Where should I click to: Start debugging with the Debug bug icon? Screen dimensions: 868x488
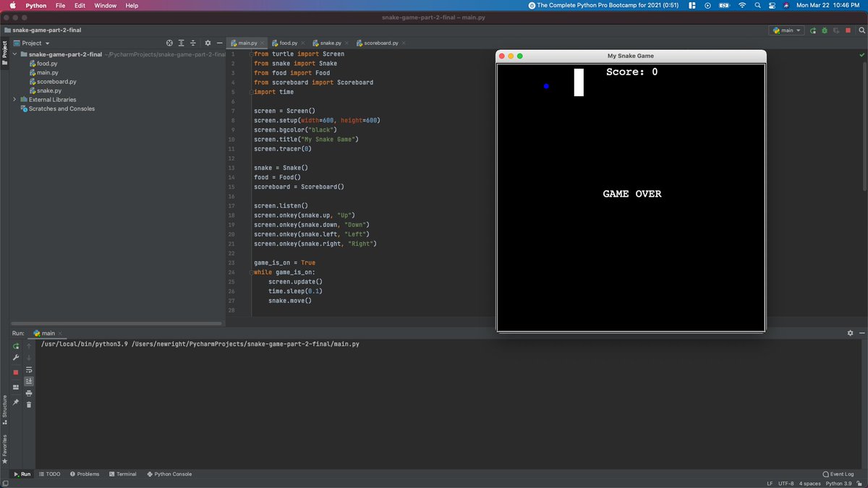point(825,30)
